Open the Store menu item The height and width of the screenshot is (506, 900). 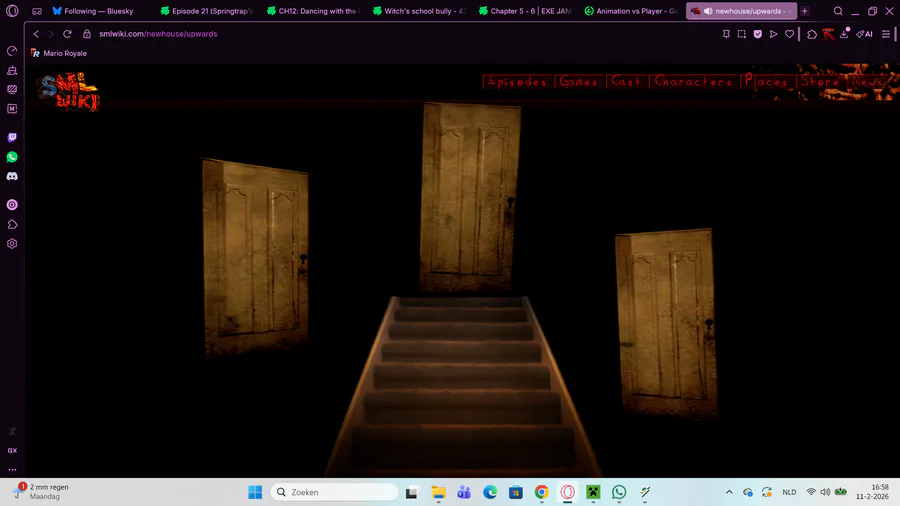pyautogui.click(x=820, y=81)
